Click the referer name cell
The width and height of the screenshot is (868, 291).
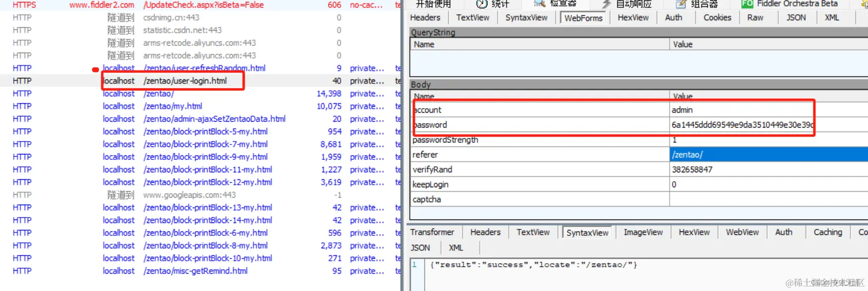click(x=540, y=154)
